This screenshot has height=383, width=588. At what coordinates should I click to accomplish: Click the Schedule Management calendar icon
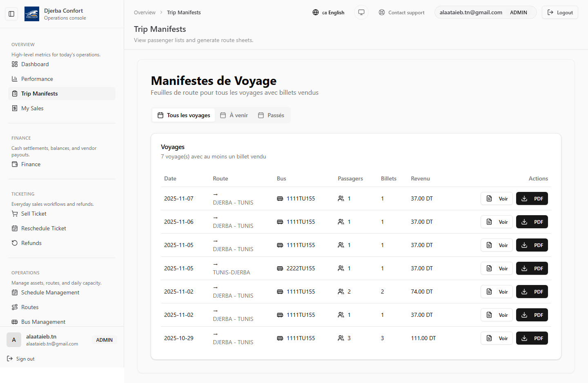tap(15, 292)
